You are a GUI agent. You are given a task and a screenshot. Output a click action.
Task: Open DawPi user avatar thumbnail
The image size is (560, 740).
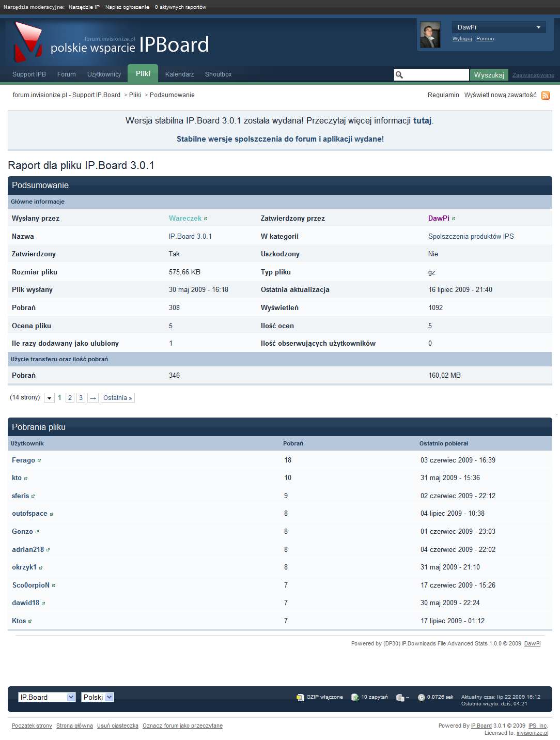[x=430, y=35]
